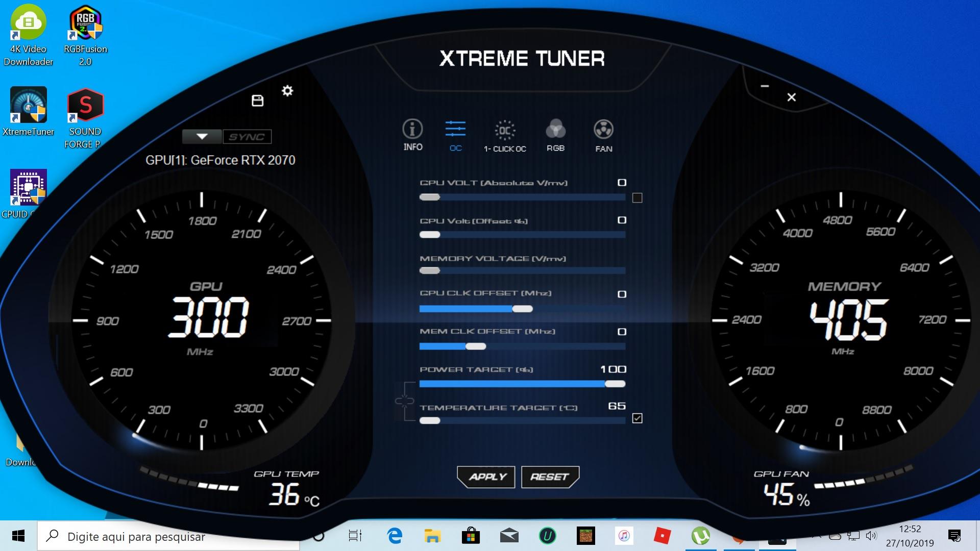Click the Temperature Target slider handle
Screen dimensions: 980x551
coord(430,420)
